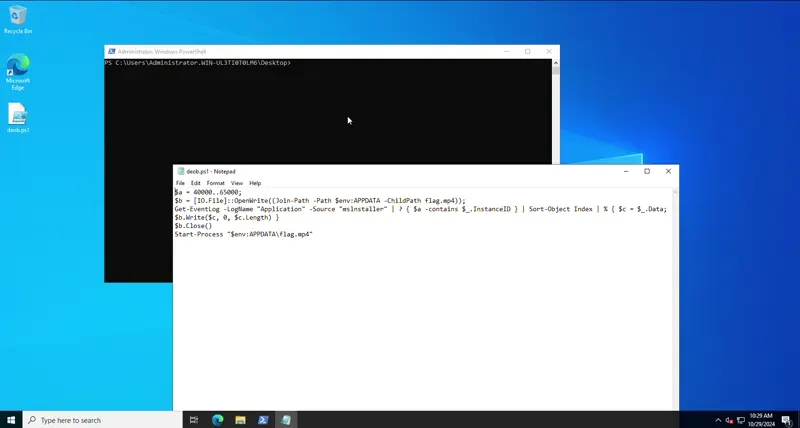Maximize the PowerShell window
The image size is (800, 428).
click(528, 52)
